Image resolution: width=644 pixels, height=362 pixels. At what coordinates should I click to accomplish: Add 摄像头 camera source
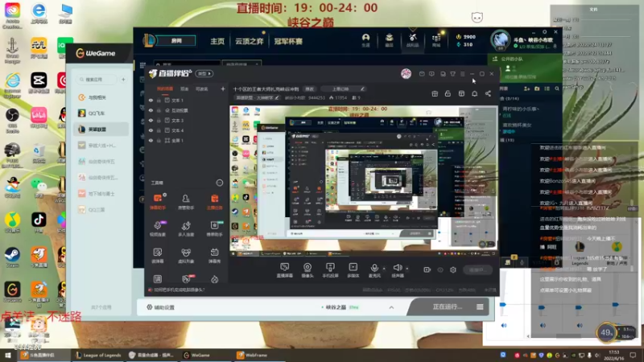pyautogui.click(x=308, y=270)
